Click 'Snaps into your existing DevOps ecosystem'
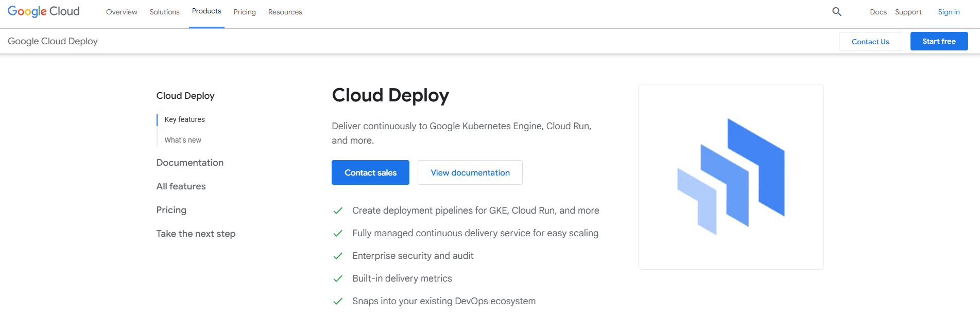 tap(444, 301)
